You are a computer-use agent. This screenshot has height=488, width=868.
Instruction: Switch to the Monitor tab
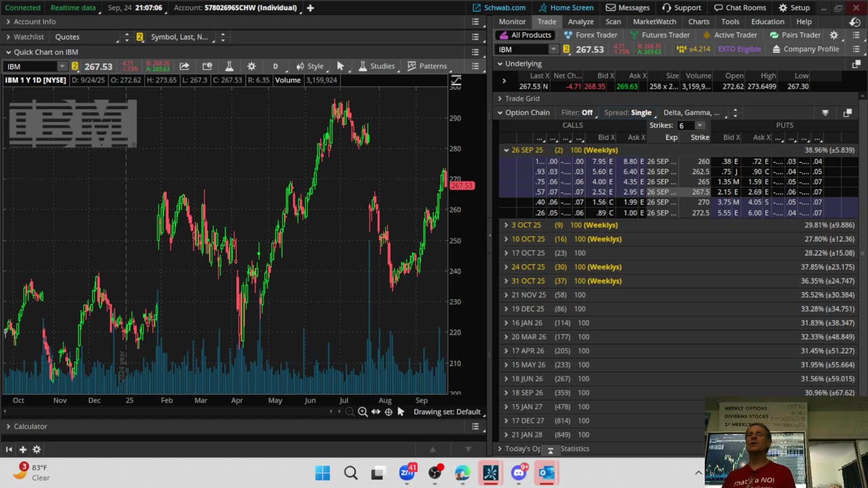coord(512,22)
